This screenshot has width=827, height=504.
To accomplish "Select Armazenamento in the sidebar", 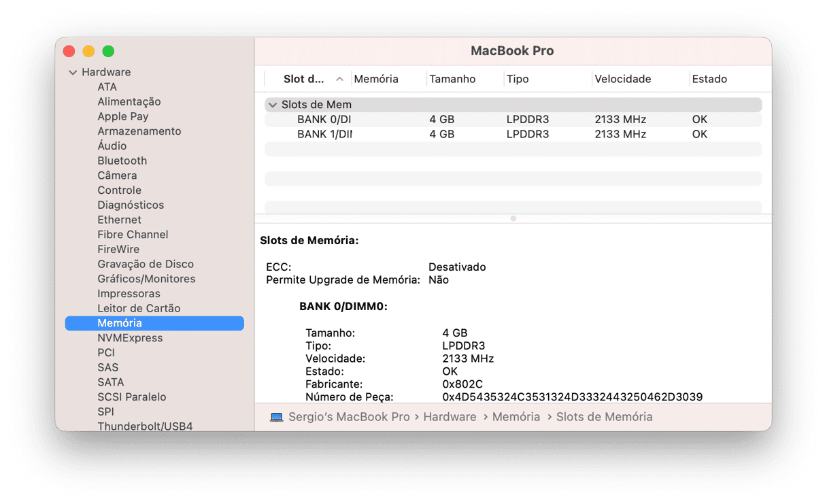I will click(139, 131).
